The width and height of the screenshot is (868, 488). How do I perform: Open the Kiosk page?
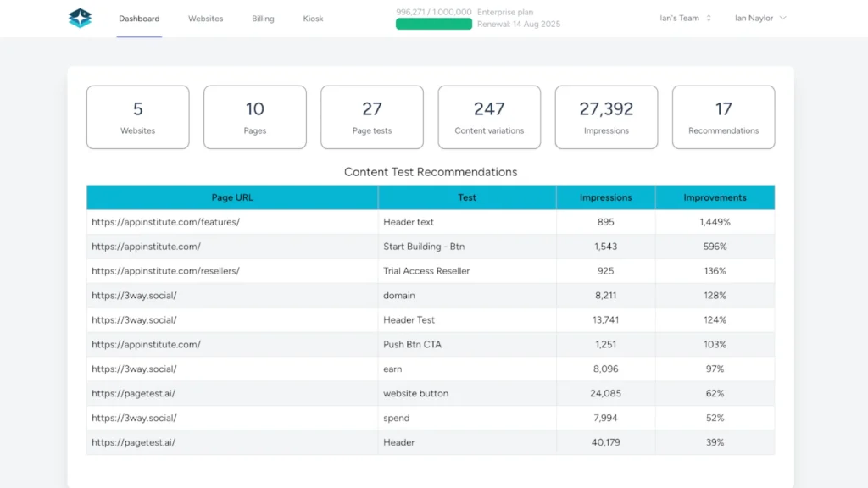312,18
